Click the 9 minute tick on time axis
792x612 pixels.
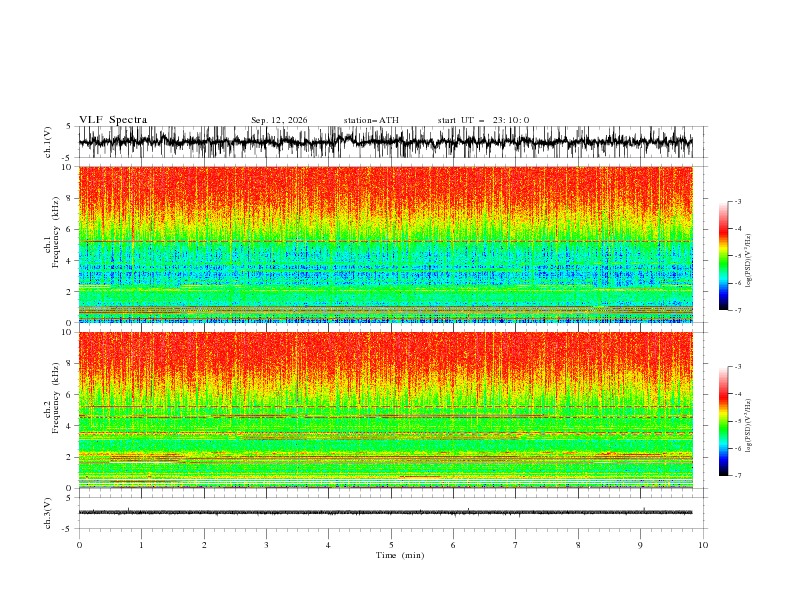pyautogui.click(x=640, y=545)
